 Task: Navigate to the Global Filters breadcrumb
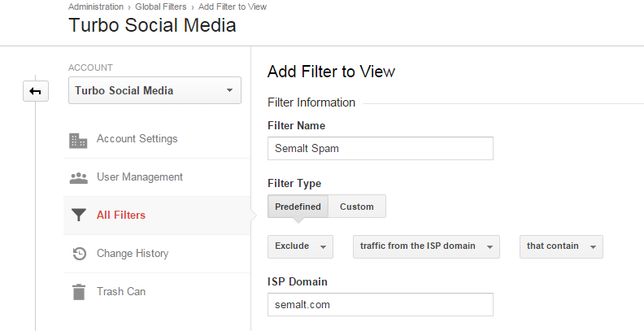point(159,7)
